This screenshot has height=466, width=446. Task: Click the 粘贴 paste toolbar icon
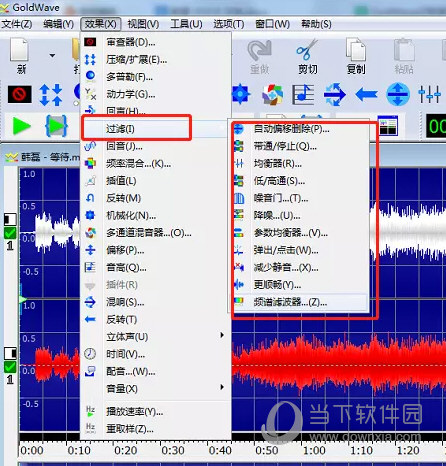pos(404,56)
